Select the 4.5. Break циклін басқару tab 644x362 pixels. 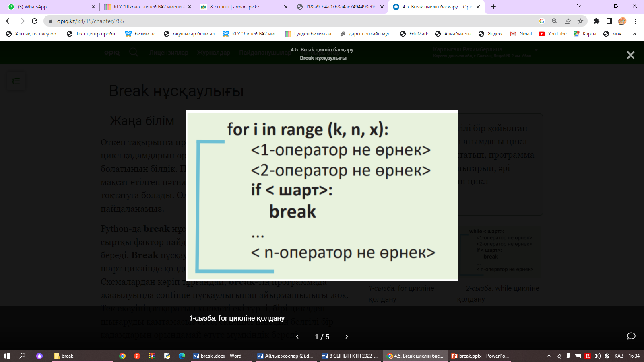click(437, 7)
